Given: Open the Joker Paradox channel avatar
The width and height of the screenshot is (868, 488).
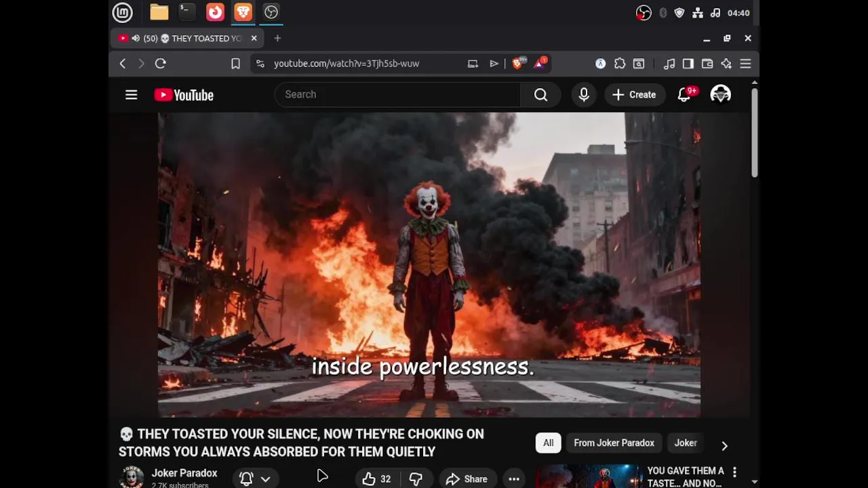Looking at the screenshot, I should coord(132,477).
